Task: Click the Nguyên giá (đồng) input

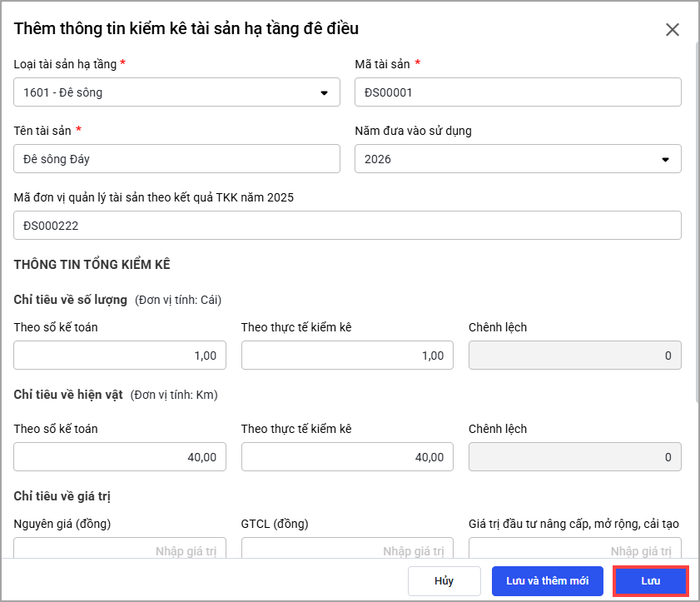Action: [x=120, y=549]
